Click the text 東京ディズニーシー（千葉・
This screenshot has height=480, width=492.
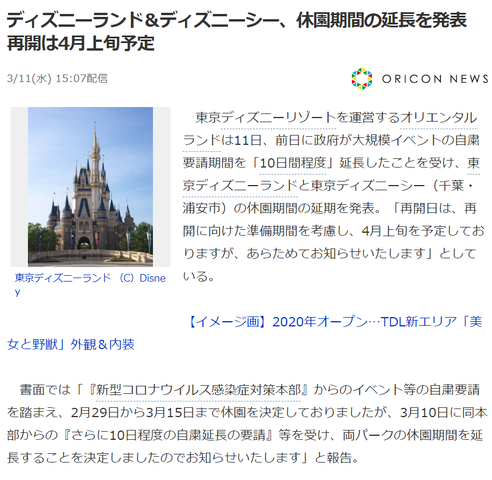pos(392,186)
